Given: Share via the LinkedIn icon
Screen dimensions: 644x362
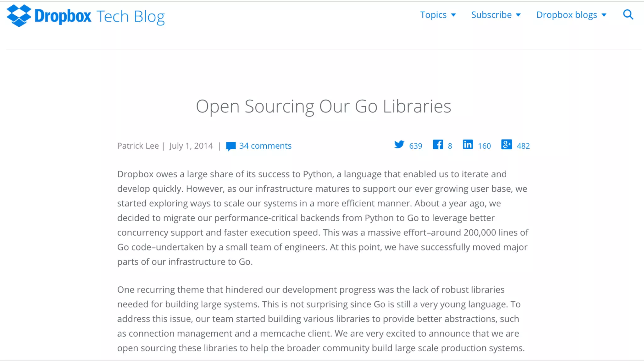Looking at the screenshot, I should coord(468,145).
